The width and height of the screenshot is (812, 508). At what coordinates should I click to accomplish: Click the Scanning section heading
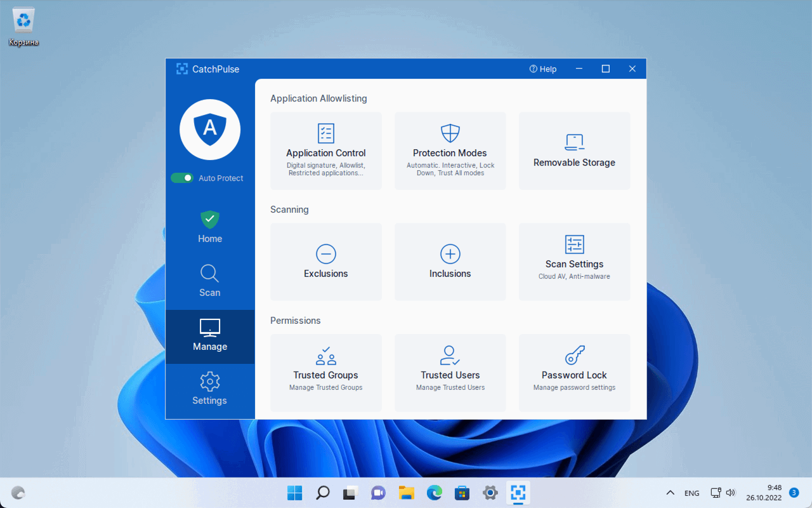(x=289, y=210)
